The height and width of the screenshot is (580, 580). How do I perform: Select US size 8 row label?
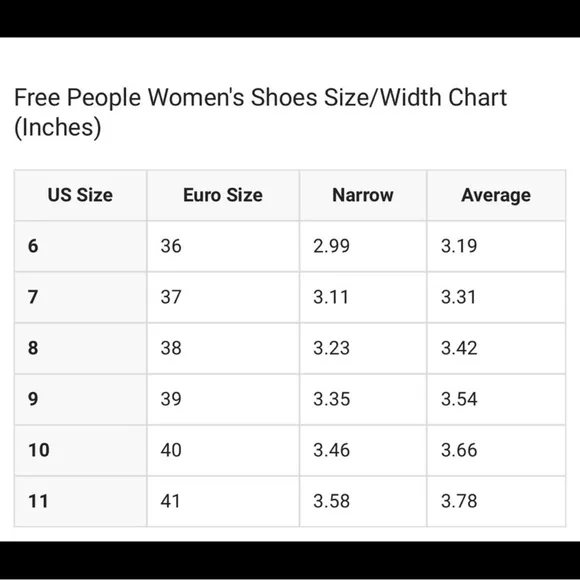[80, 348]
